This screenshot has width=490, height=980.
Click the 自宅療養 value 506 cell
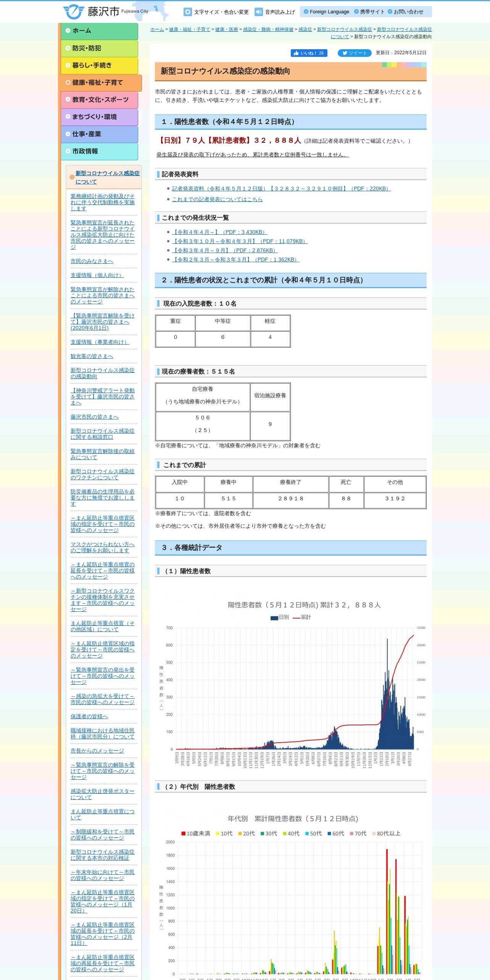pos(203,426)
